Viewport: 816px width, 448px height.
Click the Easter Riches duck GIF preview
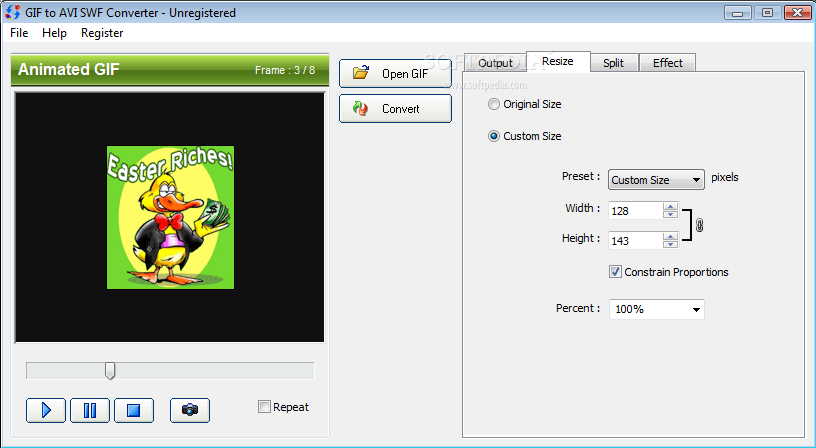(x=170, y=217)
